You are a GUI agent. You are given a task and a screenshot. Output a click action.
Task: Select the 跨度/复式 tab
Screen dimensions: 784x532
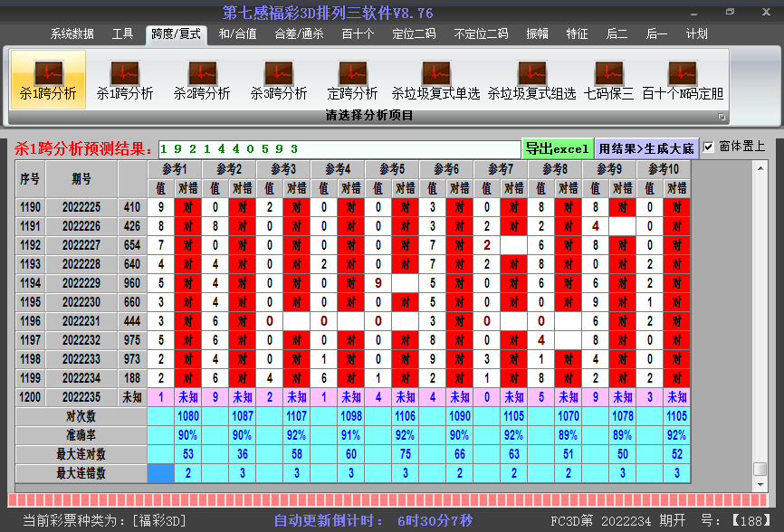pos(176,34)
